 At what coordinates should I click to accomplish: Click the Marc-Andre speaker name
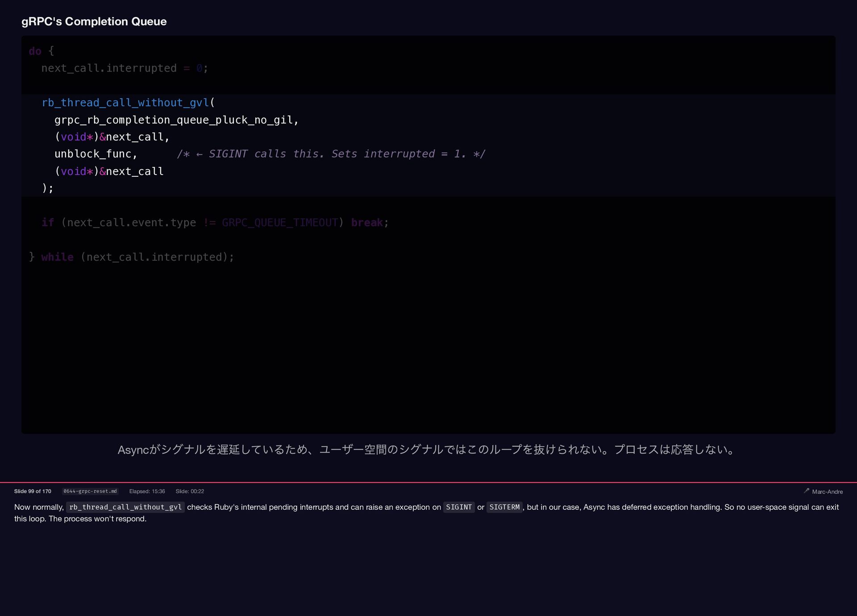point(827,491)
